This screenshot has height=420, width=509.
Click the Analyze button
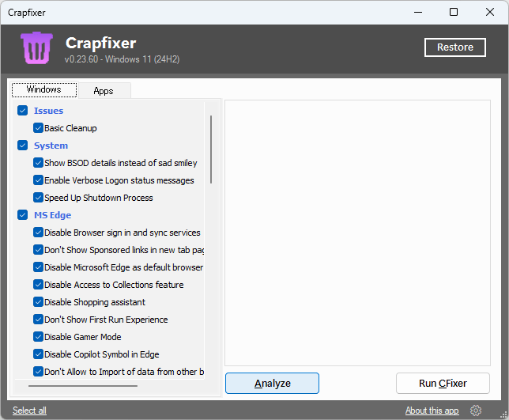pyautogui.click(x=272, y=384)
